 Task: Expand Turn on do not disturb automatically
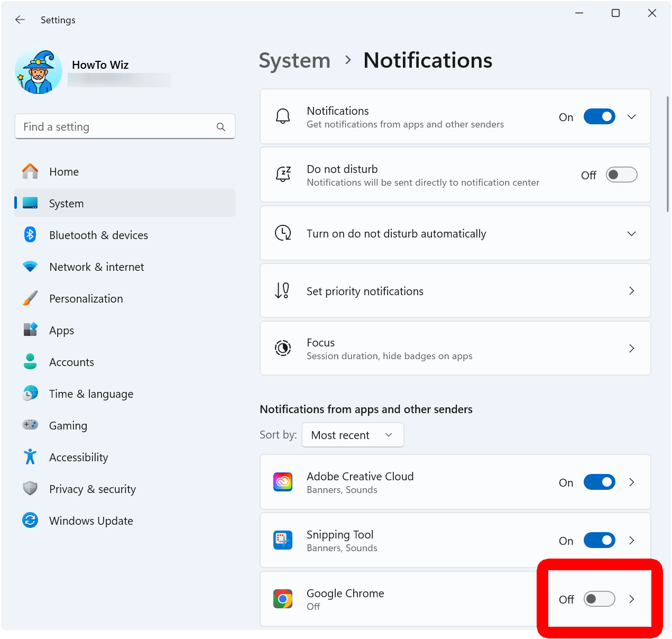(x=631, y=233)
